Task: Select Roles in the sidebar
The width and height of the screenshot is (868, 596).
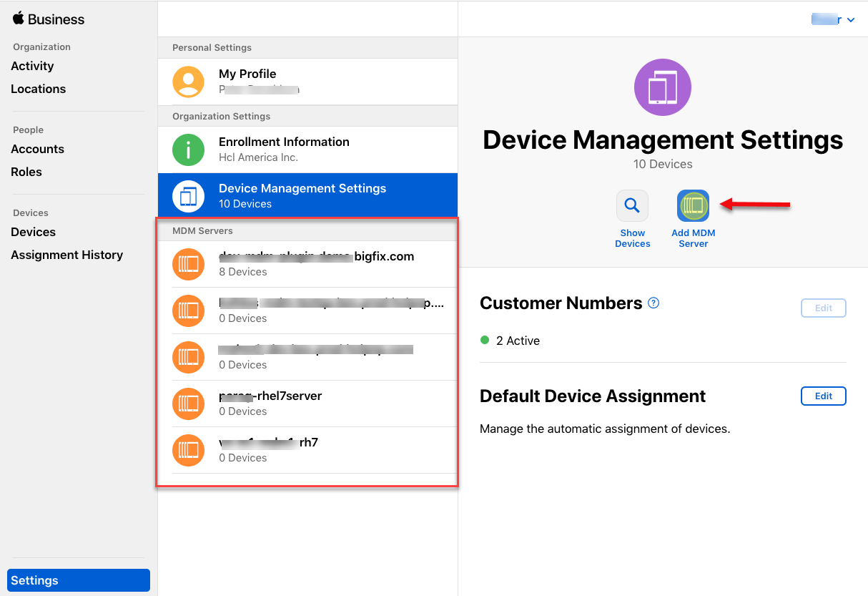Action: (x=26, y=172)
